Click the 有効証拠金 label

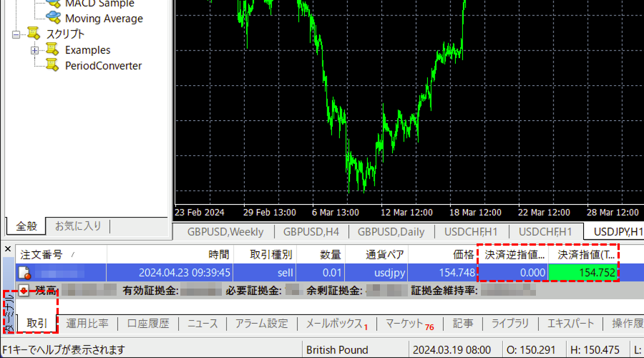150,291
